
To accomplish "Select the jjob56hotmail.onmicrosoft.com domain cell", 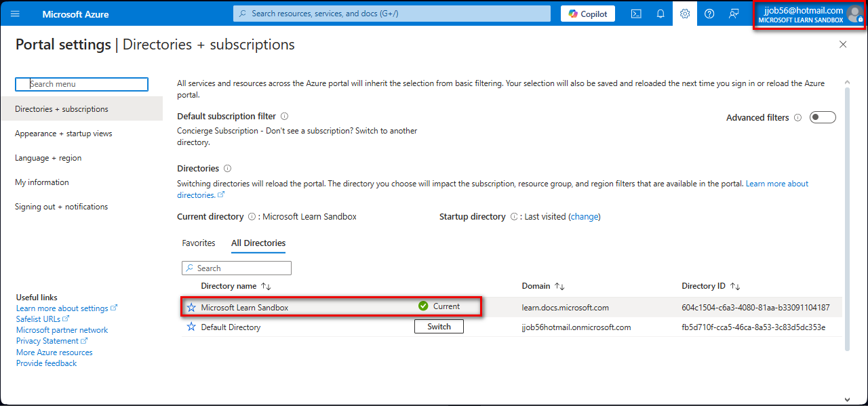I will point(576,327).
